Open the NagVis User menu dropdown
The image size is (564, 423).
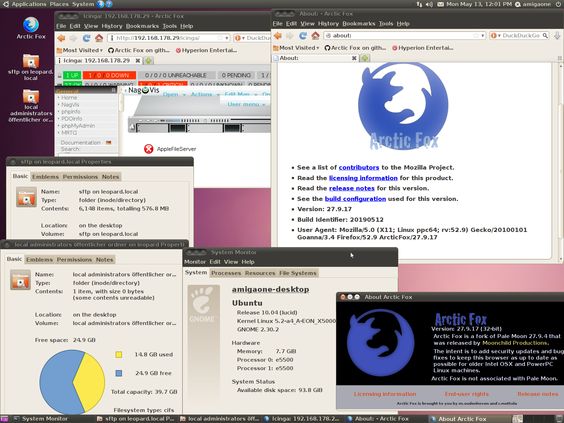point(246,104)
